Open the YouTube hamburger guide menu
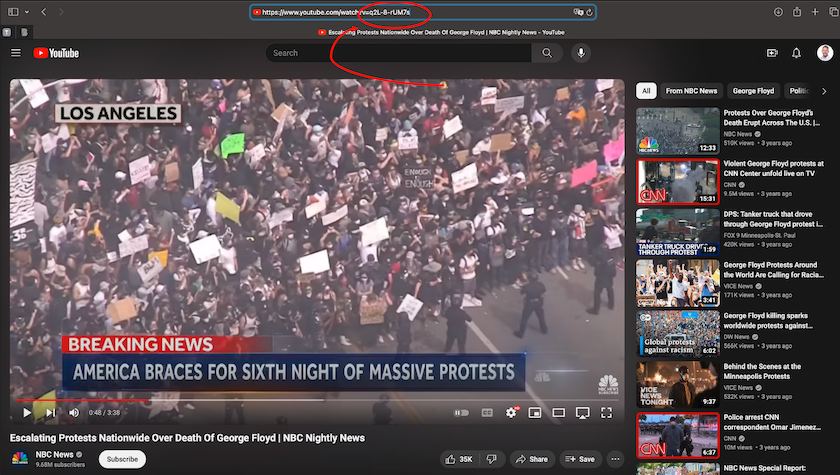Viewport: 840px width, 475px height. click(x=17, y=53)
